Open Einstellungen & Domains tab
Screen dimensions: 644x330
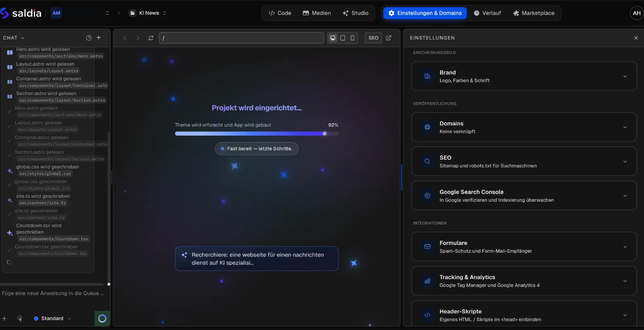(425, 13)
